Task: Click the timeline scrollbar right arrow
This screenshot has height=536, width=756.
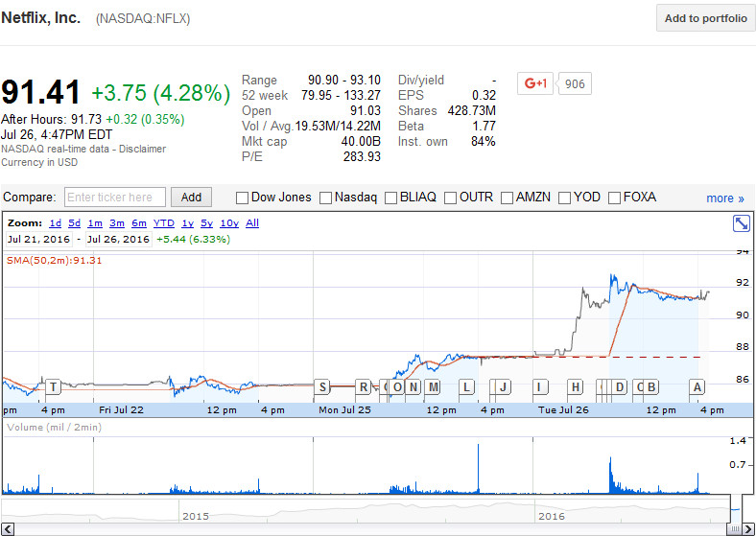Action: pyautogui.click(x=748, y=529)
